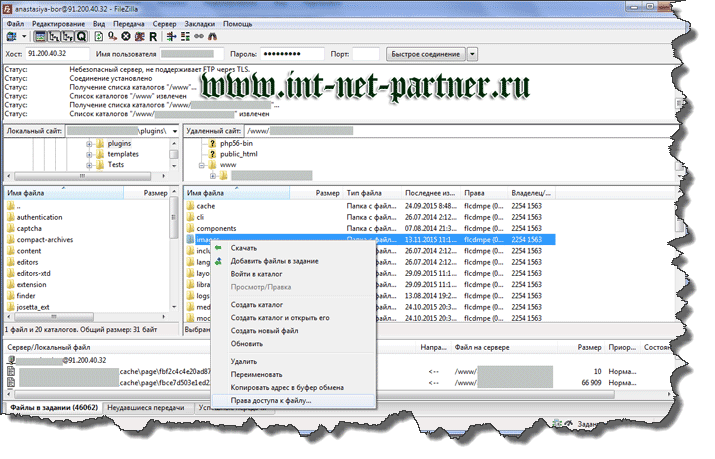
Task: Click the Пароль input field
Action: 292,54
